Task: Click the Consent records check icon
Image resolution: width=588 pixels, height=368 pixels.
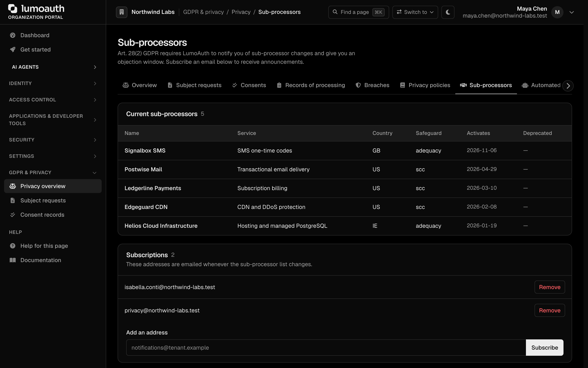Action: coord(13,215)
